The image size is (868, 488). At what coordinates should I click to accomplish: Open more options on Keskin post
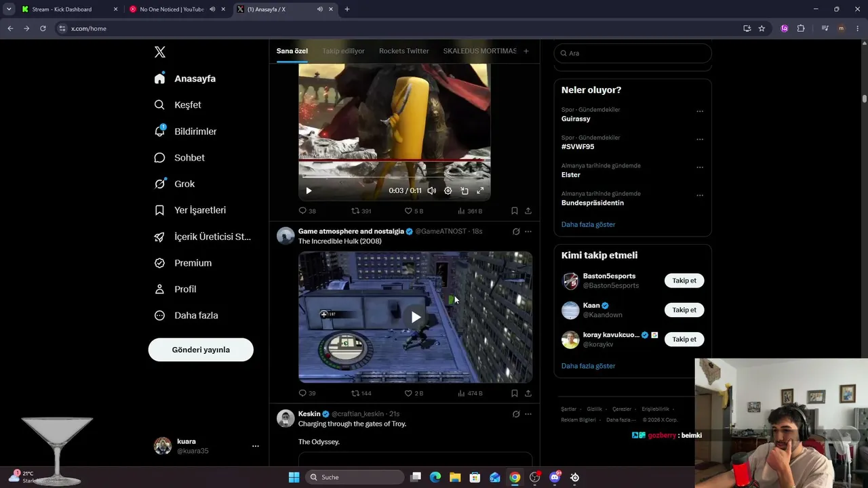528,414
